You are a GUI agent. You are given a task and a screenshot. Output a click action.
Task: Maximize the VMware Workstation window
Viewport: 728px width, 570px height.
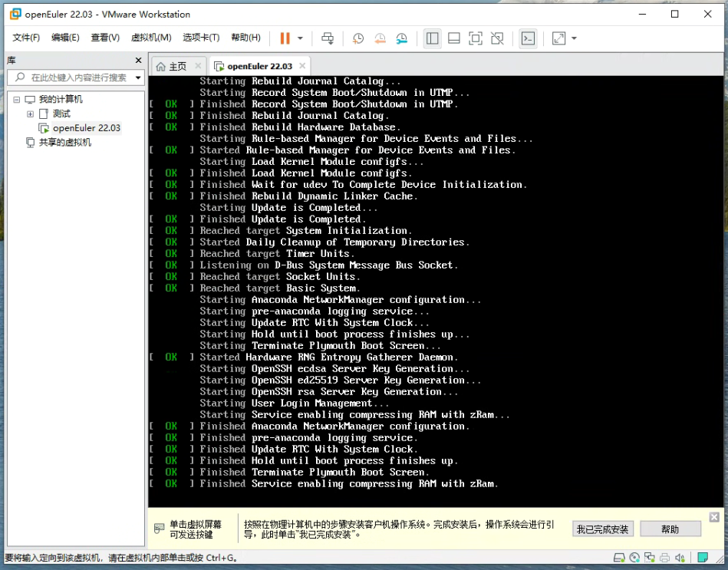674,14
